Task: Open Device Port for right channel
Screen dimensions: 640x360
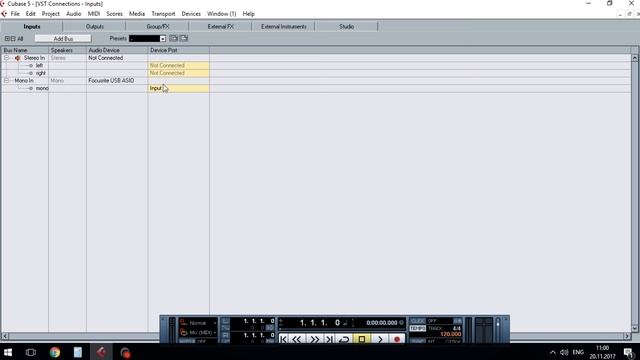Action: point(179,73)
